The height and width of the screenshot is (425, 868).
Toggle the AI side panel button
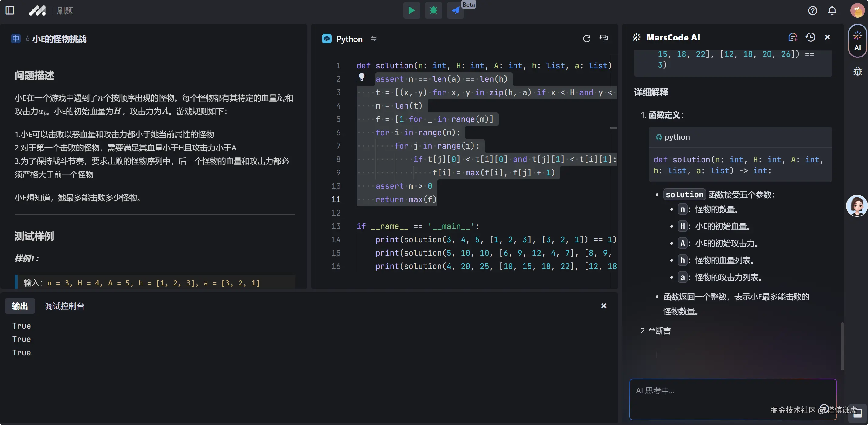click(x=857, y=41)
